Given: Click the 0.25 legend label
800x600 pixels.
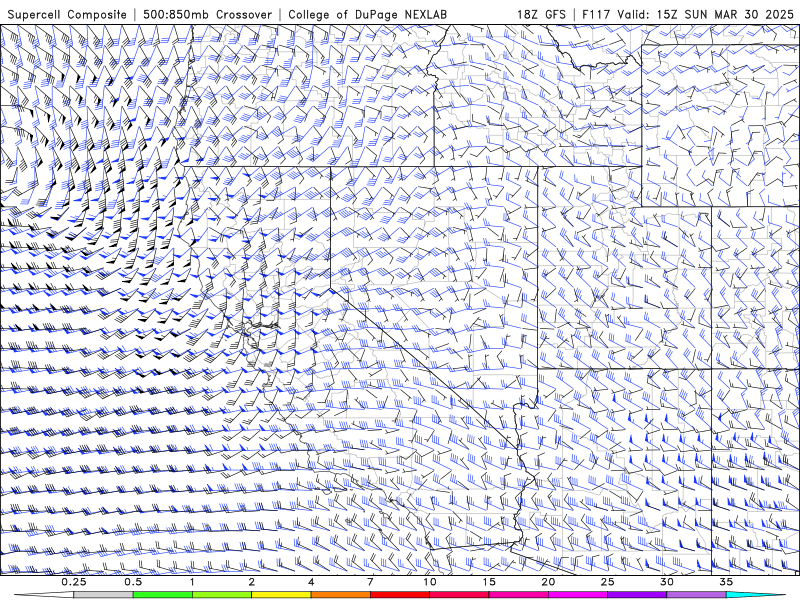Looking at the screenshot, I should click(x=74, y=582).
